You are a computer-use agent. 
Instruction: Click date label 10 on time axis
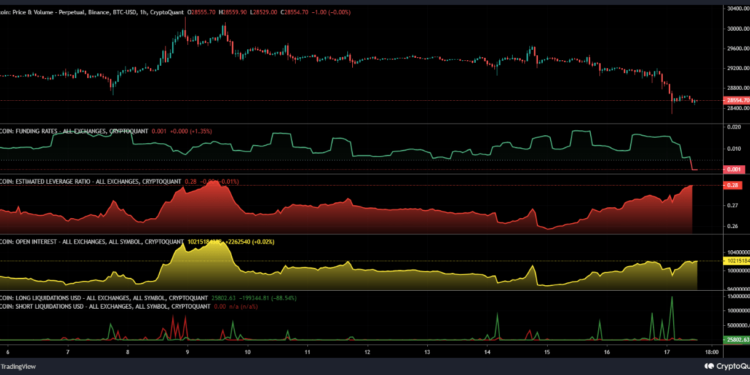click(247, 352)
